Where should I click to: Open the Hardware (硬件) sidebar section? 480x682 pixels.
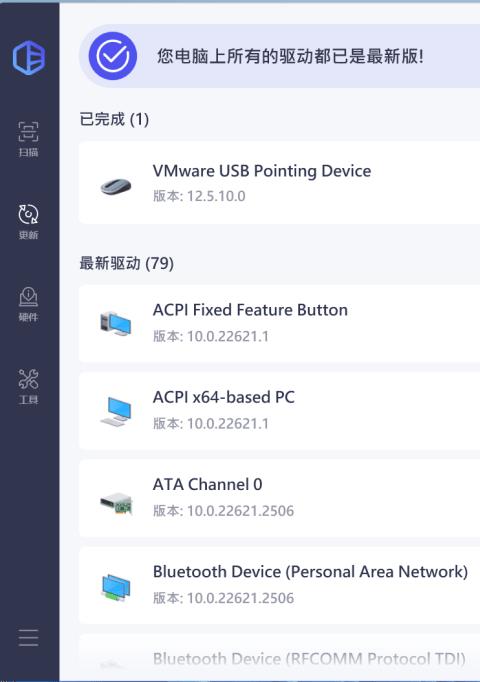28,304
